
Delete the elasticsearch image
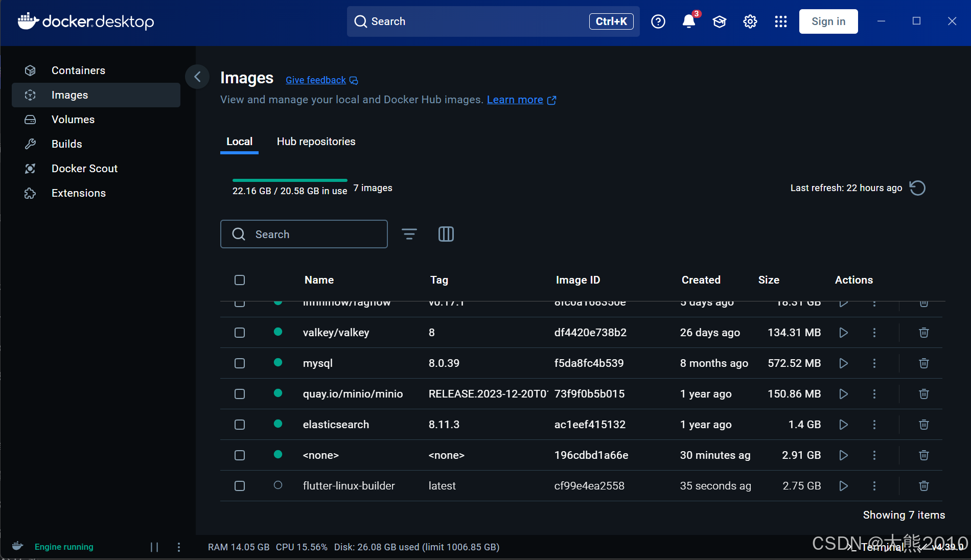click(x=923, y=425)
